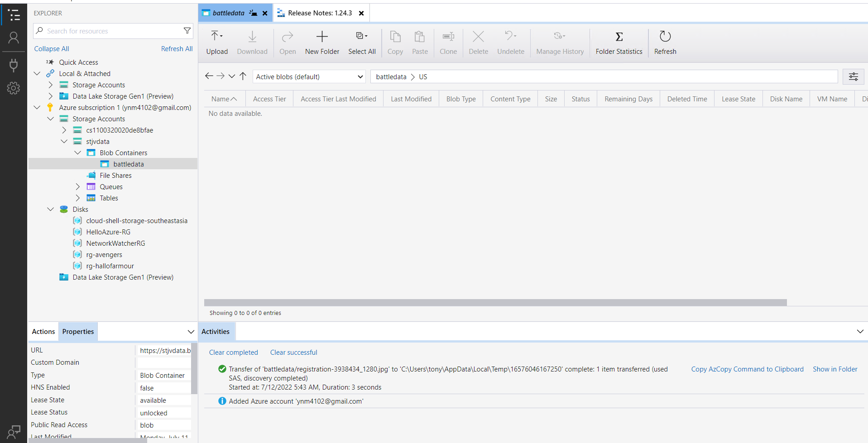Click Manage History in the toolbar
Image resolution: width=868 pixels, height=443 pixels.
tap(560, 43)
